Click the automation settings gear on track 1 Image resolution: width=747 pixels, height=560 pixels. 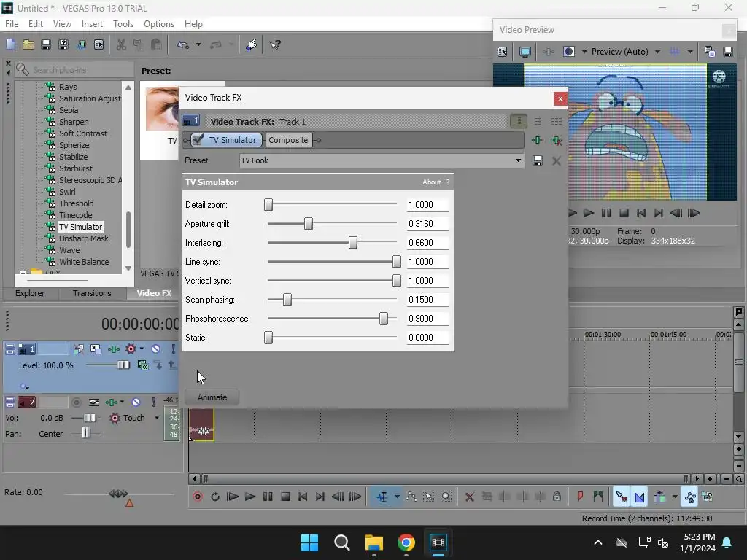tap(131, 349)
